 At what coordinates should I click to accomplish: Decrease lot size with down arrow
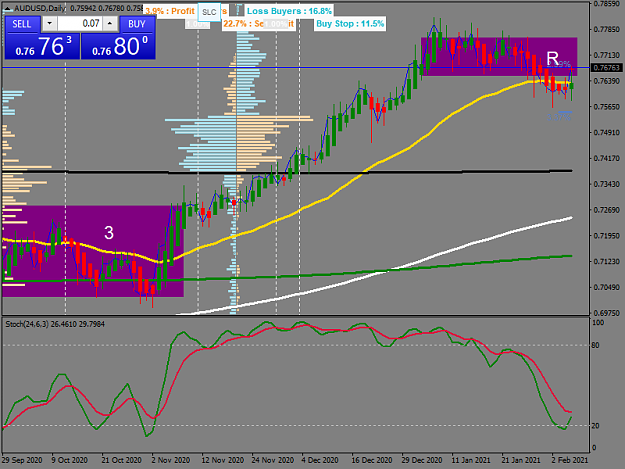[49, 24]
